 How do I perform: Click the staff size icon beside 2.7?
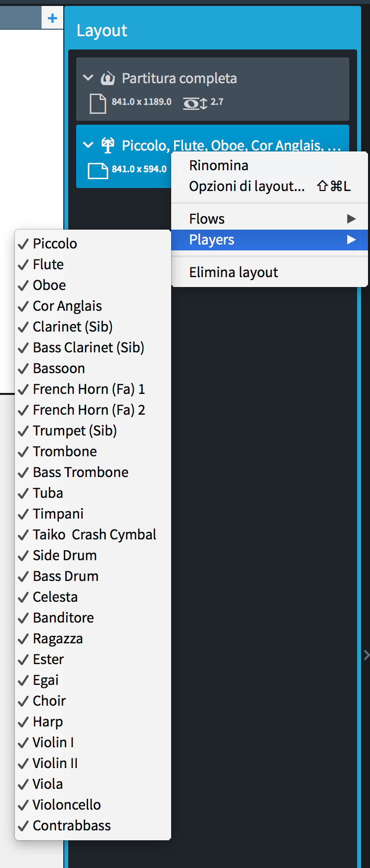pyautogui.click(x=195, y=103)
